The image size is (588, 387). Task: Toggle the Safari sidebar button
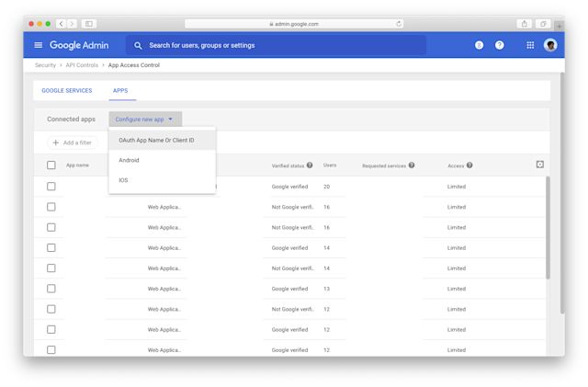pyautogui.click(x=89, y=24)
